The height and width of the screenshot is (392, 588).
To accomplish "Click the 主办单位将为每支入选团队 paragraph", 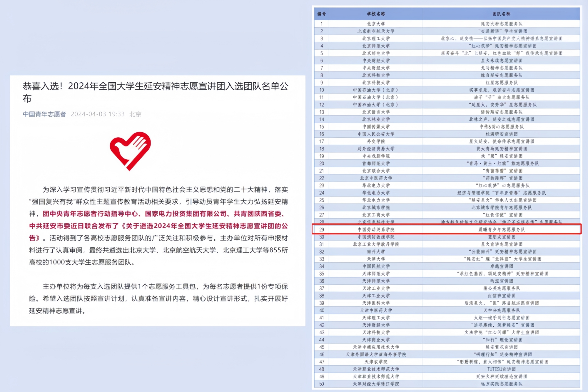I will [x=158, y=298].
